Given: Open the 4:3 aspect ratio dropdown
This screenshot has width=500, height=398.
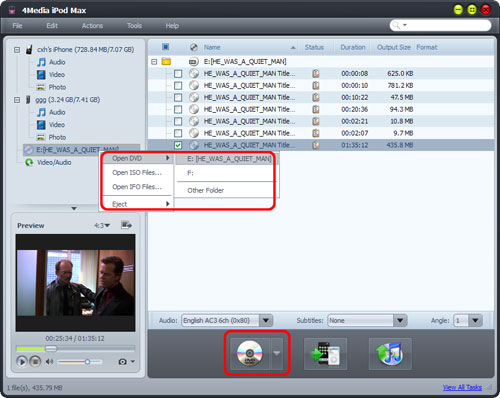Looking at the screenshot, I should coord(102,226).
